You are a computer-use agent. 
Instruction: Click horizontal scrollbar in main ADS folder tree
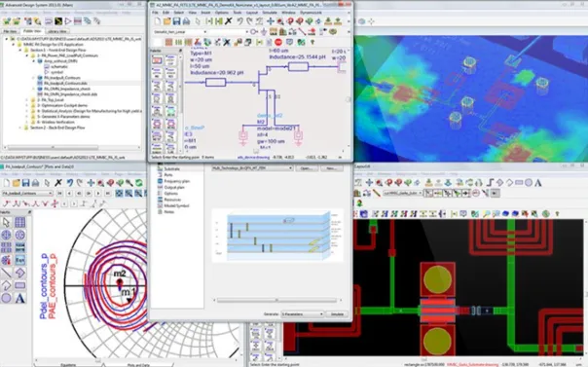tap(53, 148)
